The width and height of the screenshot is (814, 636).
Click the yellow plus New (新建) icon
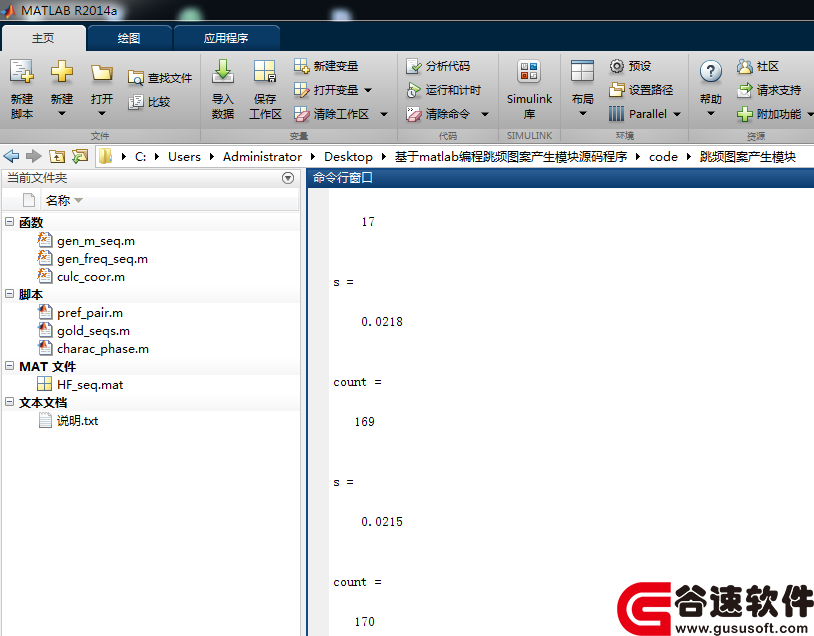click(x=61, y=72)
